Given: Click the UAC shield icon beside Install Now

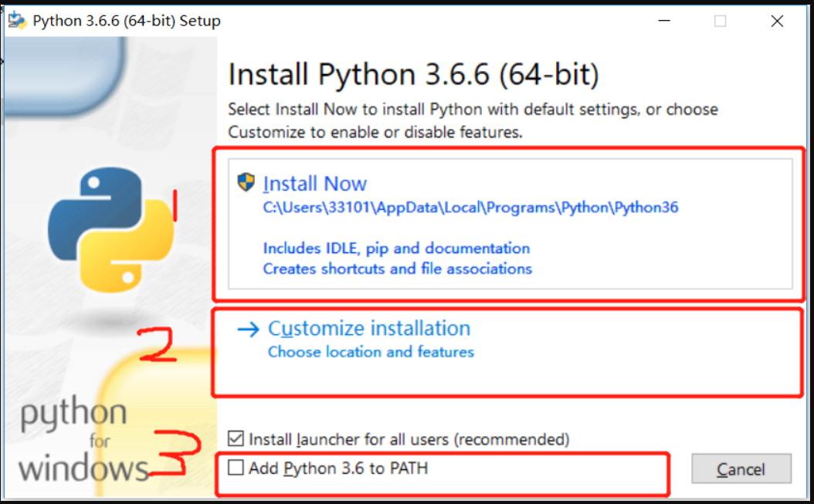Looking at the screenshot, I should click(246, 182).
